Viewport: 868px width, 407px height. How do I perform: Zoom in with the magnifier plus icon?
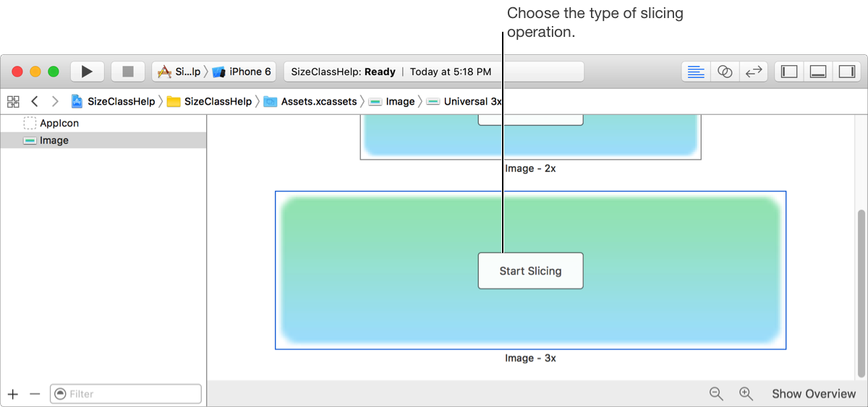point(746,393)
